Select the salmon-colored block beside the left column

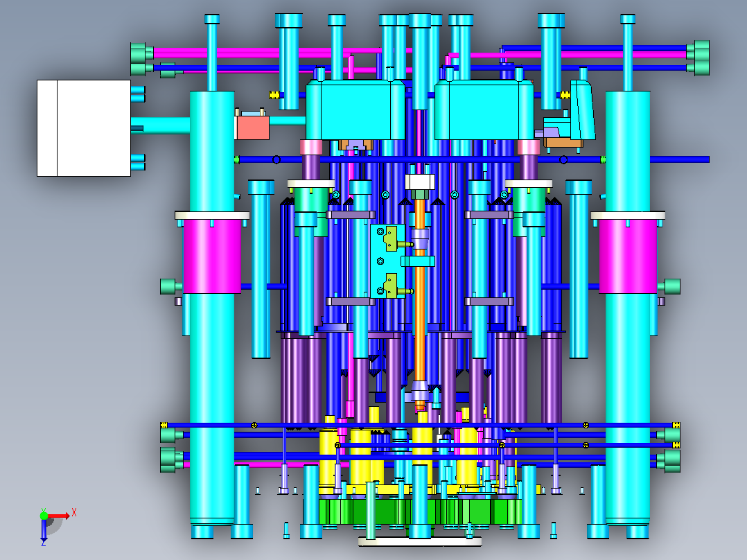[252, 128]
